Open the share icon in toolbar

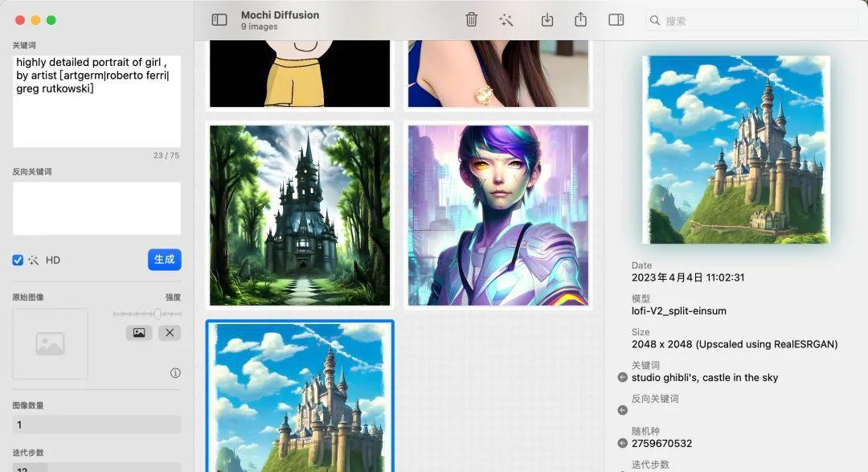[580, 20]
